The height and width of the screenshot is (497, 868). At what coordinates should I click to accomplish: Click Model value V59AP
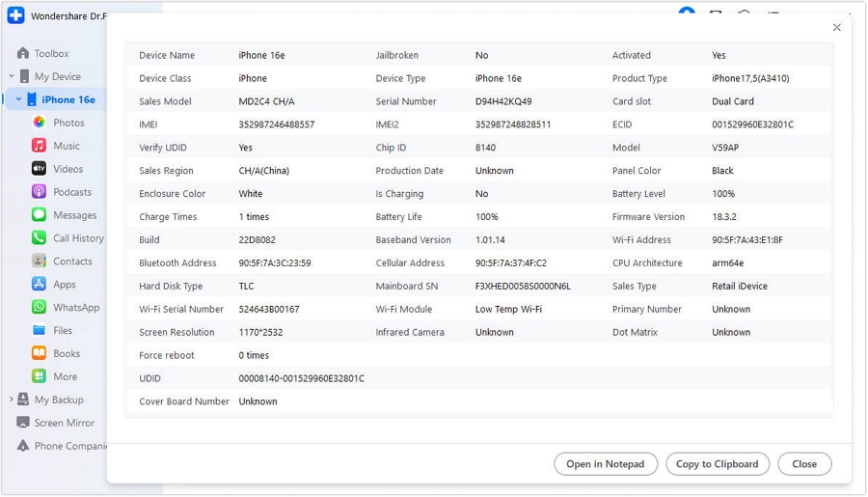click(x=725, y=148)
